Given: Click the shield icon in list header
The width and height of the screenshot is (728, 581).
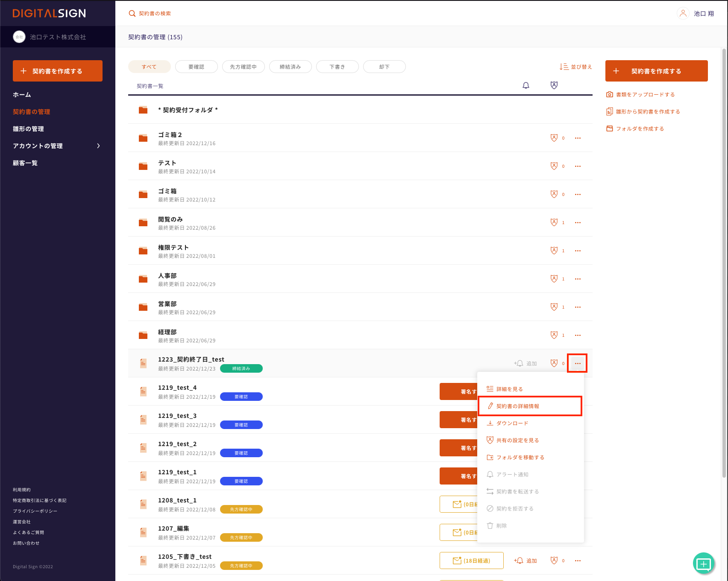Looking at the screenshot, I should [x=554, y=85].
